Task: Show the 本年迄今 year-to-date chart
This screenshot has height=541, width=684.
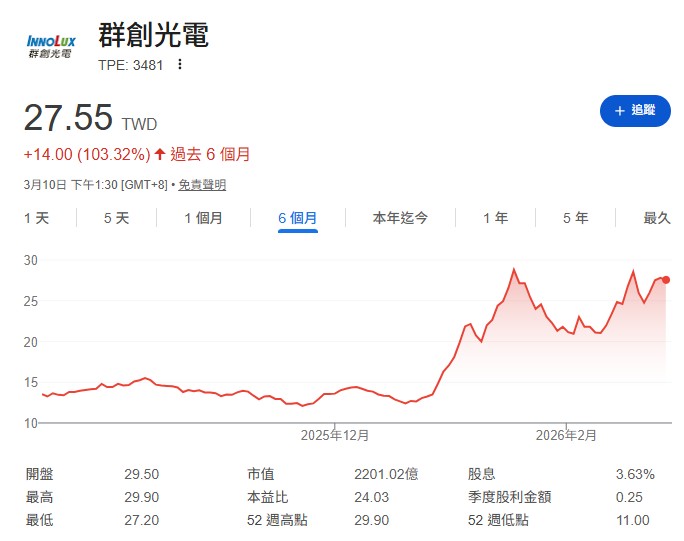Action: point(400,218)
